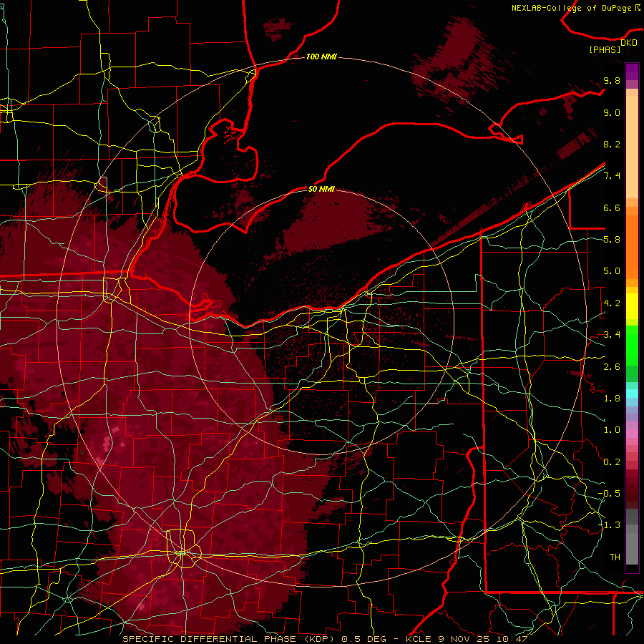Select the 3.4 legend value

612,335
